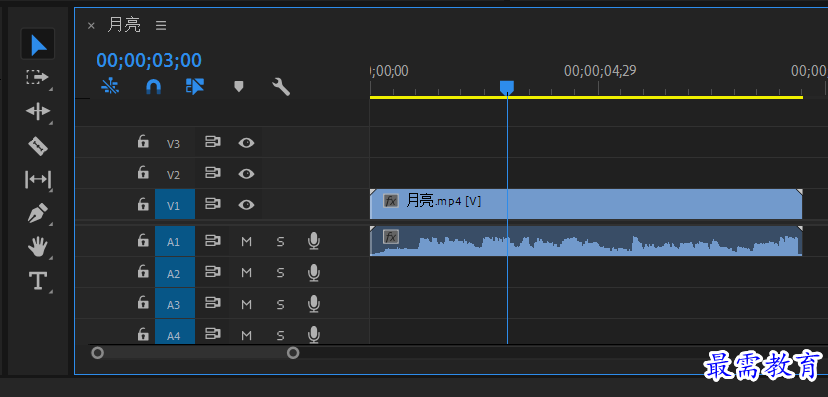
Task: Toggle A2 track targeting
Action: coord(175,273)
